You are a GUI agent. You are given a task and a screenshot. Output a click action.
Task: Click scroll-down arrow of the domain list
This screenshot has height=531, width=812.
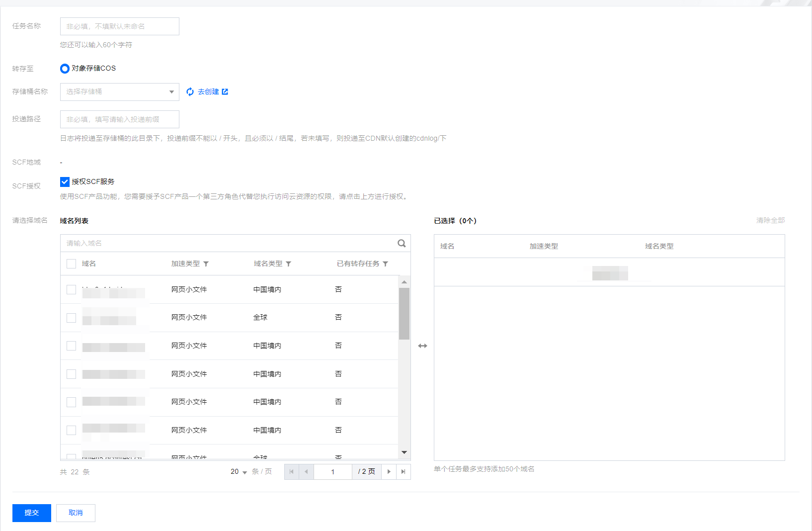point(404,452)
